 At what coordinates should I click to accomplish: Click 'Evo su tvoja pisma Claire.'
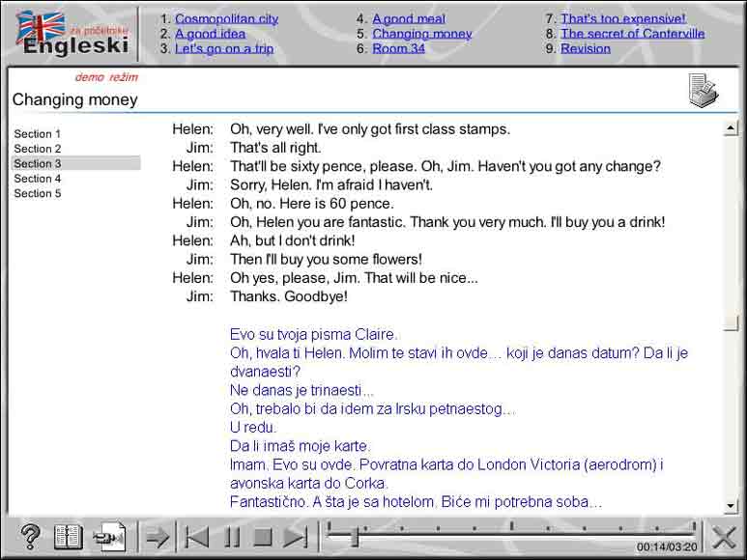pyautogui.click(x=313, y=334)
